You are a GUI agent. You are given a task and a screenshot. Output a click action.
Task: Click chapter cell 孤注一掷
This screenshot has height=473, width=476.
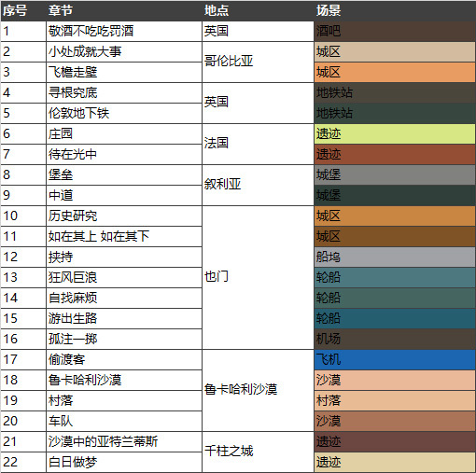124,339
